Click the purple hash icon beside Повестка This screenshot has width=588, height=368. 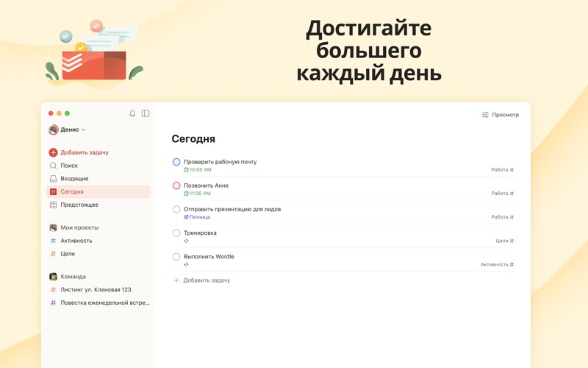(x=53, y=302)
